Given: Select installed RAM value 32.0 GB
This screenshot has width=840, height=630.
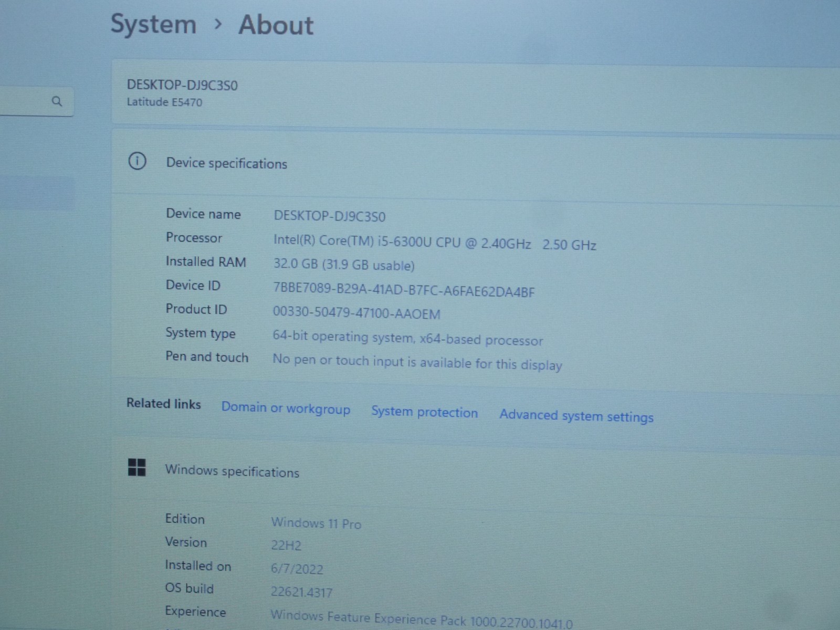Looking at the screenshot, I should 344,265.
